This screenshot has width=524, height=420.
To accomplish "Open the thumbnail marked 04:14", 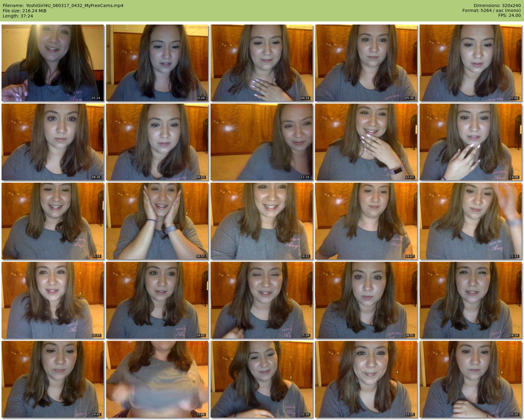I will coord(261,63).
